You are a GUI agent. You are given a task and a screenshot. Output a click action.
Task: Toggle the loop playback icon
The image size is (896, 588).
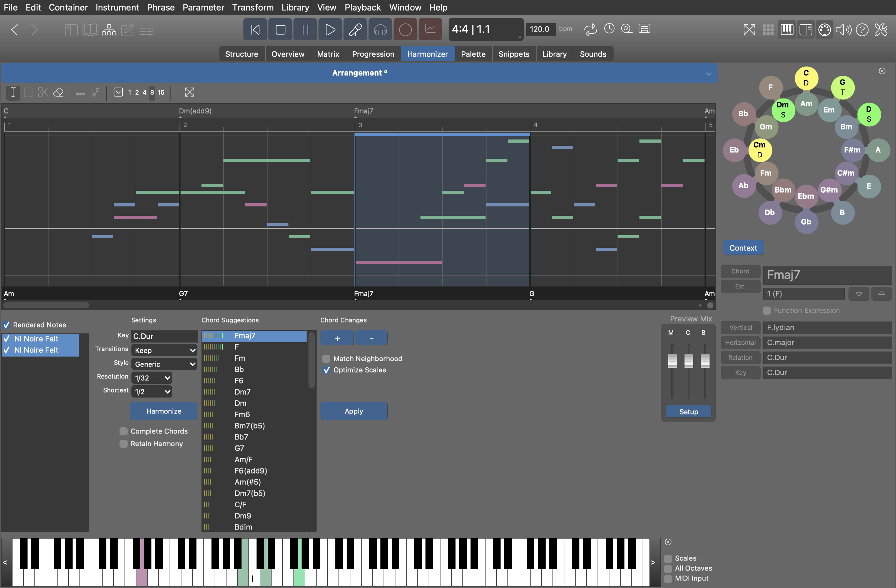tap(590, 29)
